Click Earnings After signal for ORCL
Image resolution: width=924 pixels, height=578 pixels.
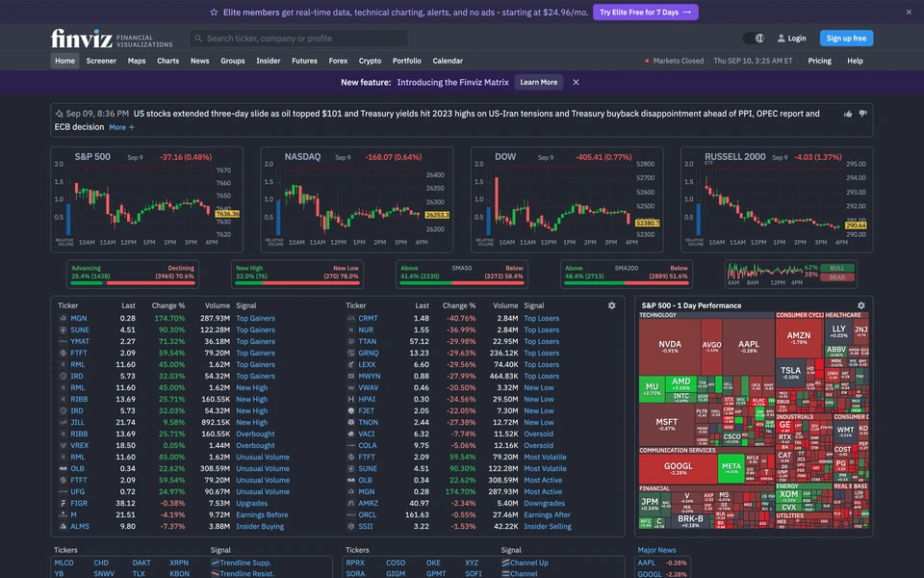click(x=547, y=514)
